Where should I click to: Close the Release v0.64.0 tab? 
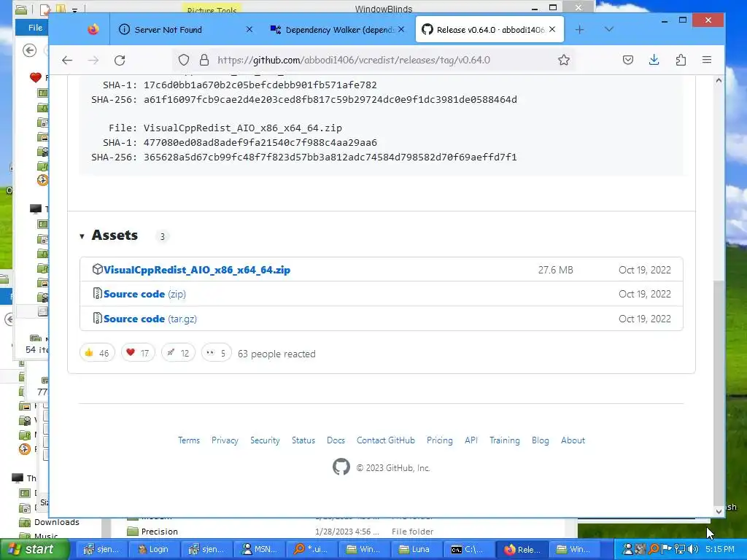coord(552,29)
